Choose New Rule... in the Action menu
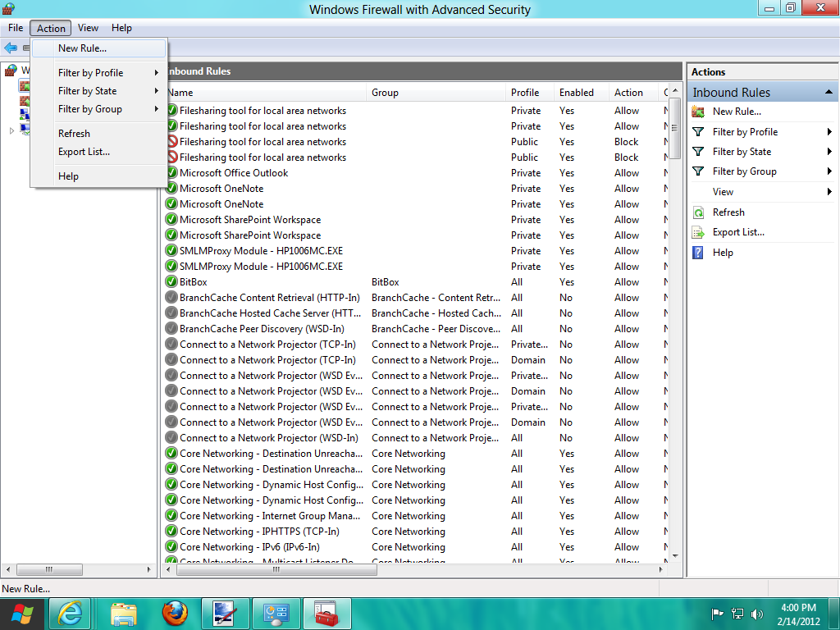This screenshot has height=630, width=840. click(x=99, y=48)
